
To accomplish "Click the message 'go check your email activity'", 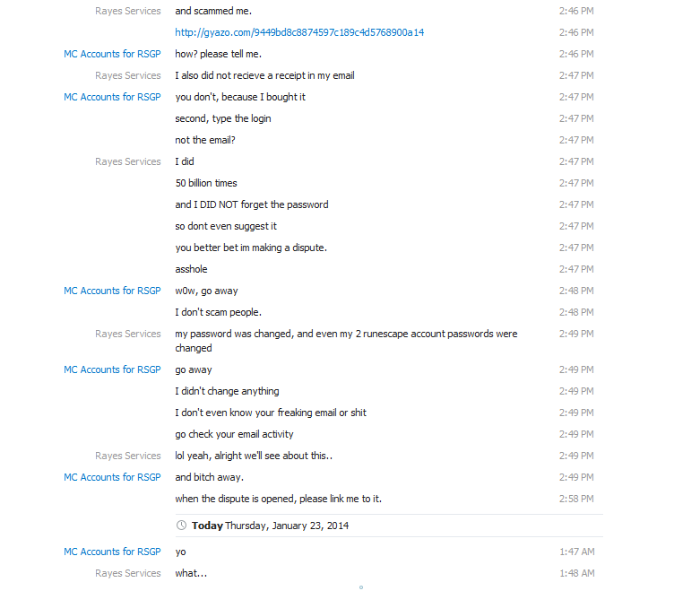I will point(234,434).
